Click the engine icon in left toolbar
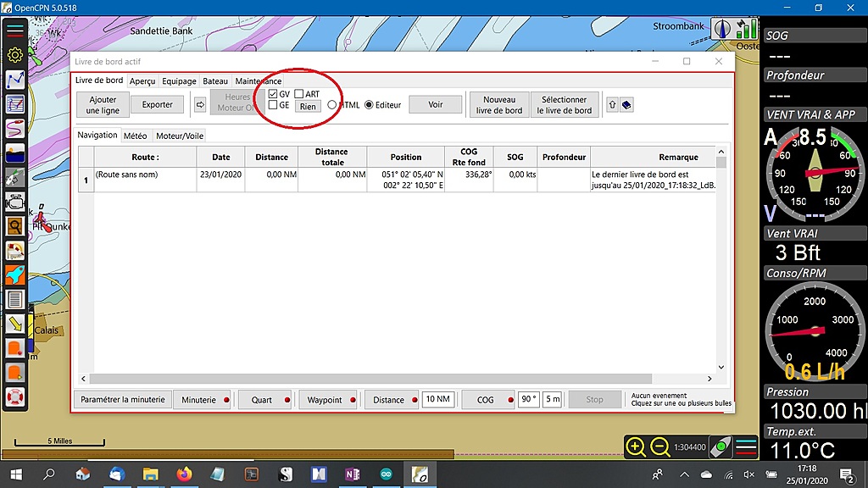This screenshot has width=868, height=488. [15, 202]
